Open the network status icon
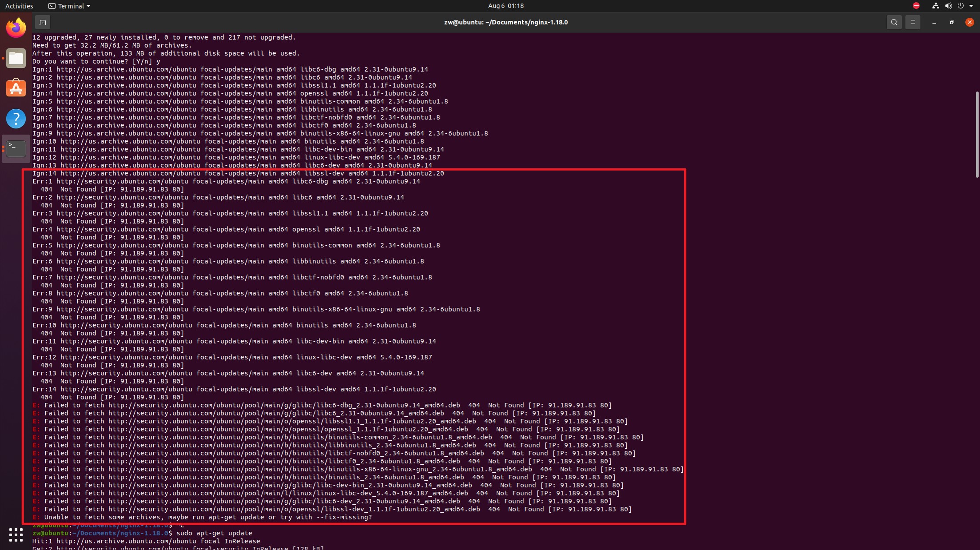The width and height of the screenshot is (980, 550). [x=936, y=6]
